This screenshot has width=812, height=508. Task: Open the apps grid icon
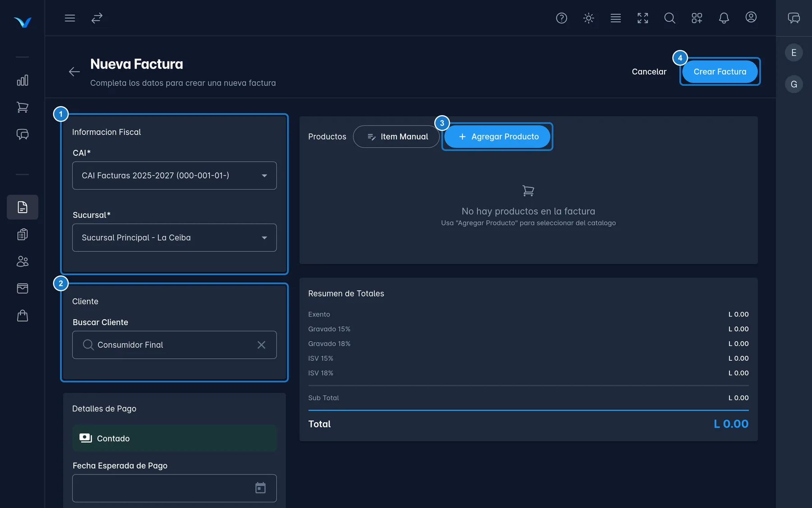point(697,18)
